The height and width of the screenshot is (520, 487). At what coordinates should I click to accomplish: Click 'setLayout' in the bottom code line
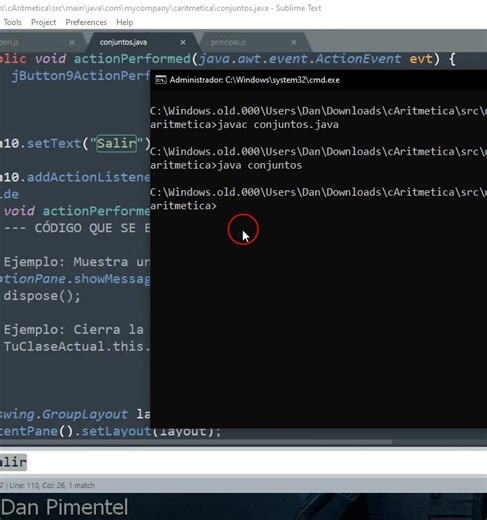(116, 431)
